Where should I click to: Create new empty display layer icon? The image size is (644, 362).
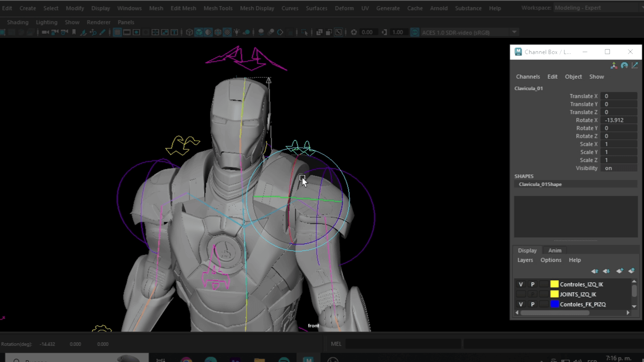[x=620, y=271]
